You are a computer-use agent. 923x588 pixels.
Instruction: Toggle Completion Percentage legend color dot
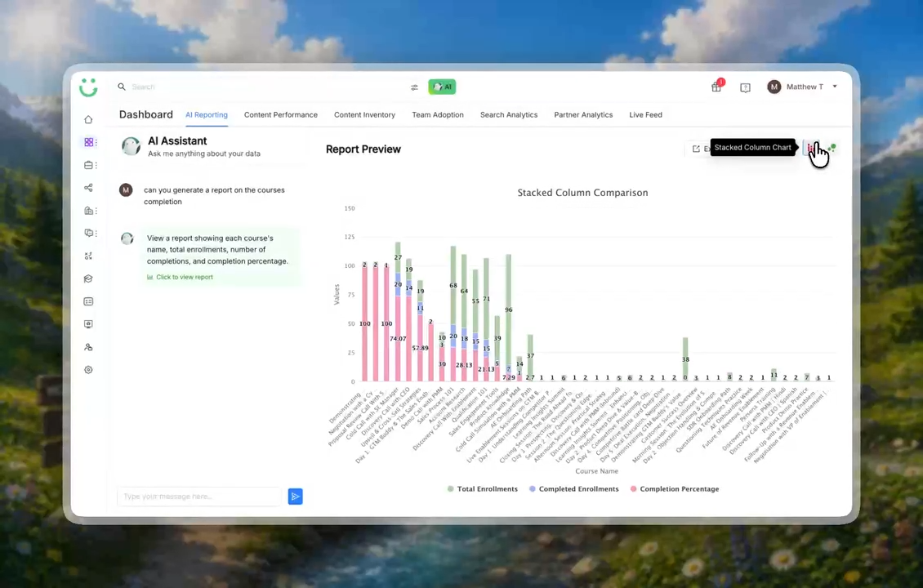pos(633,489)
